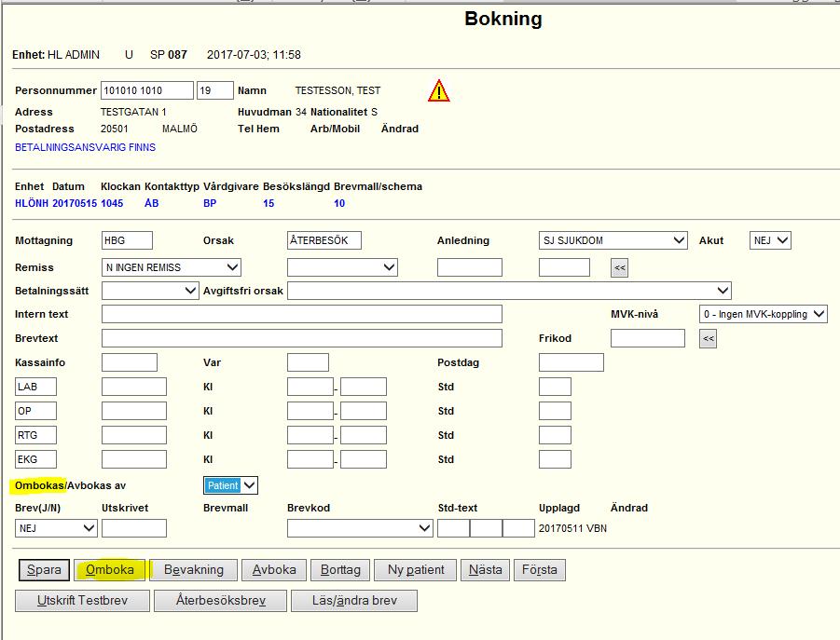Image resolution: width=840 pixels, height=640 pixels.
Task: Click the Omboka button
Action: pos(110,570)
